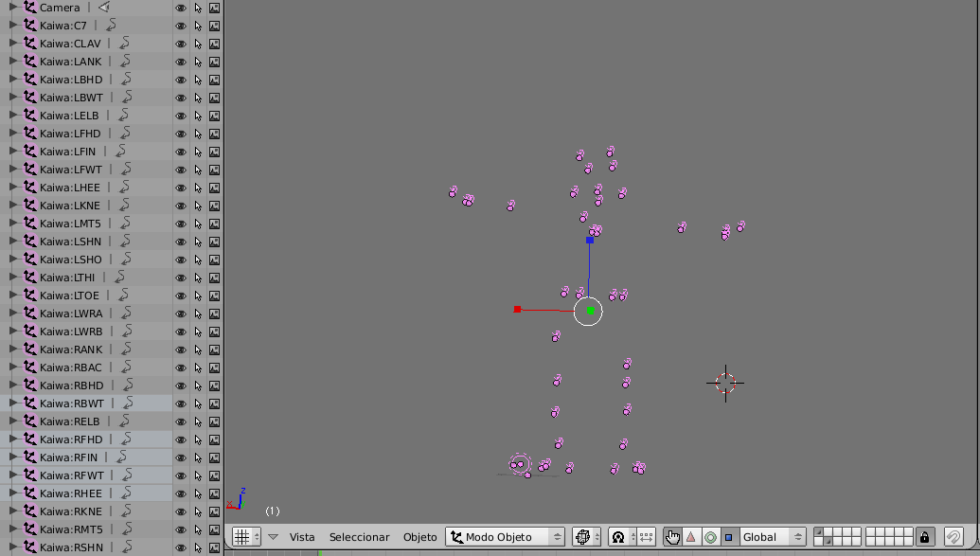This screenshot has width=980, height=556.
Task: Select Kaiwa:RFWT in the outliner
Action: point(72,475)
